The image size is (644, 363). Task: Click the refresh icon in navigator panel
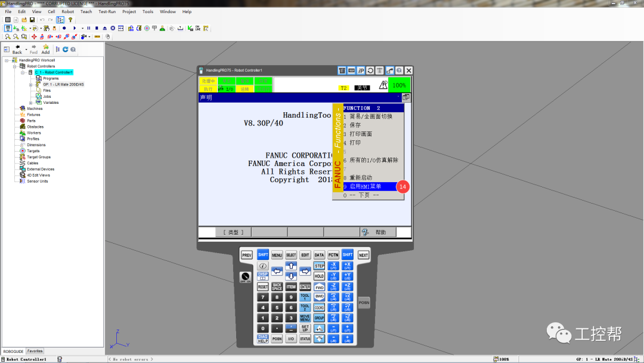click(x=66, y=50)
